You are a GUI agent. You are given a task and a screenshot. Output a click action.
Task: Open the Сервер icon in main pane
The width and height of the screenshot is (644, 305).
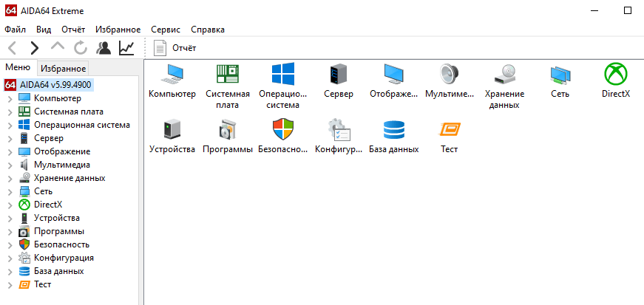click(338, 75)
